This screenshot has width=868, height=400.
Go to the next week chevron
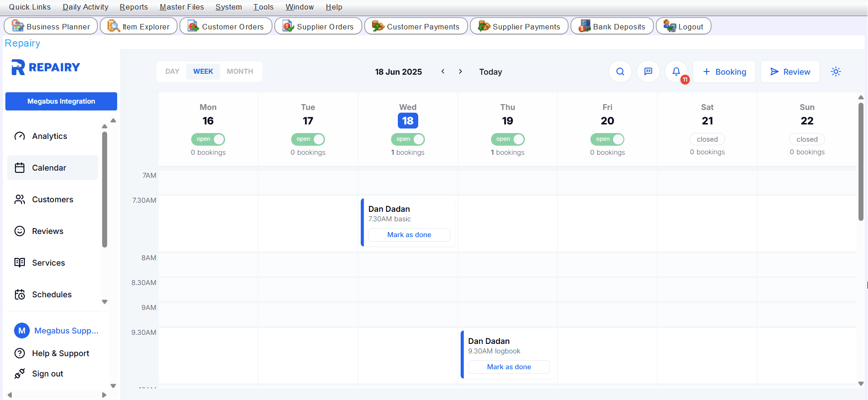[460, 71]
